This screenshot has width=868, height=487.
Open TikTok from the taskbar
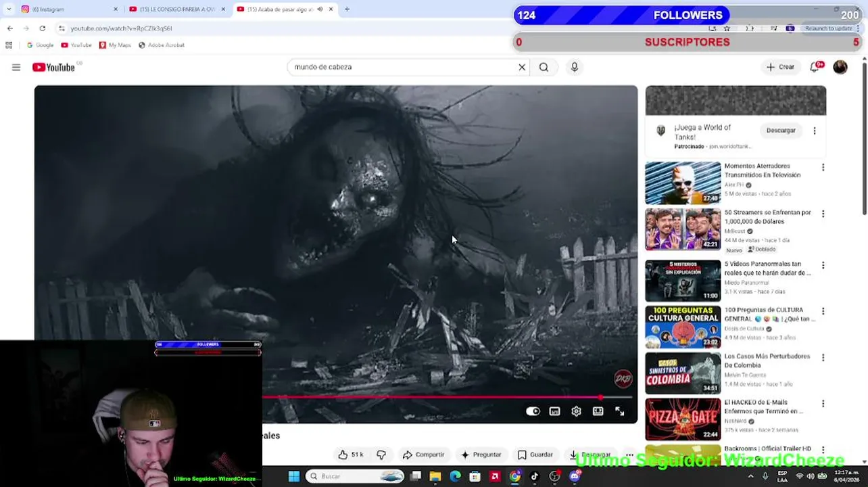tap(535, 476)
